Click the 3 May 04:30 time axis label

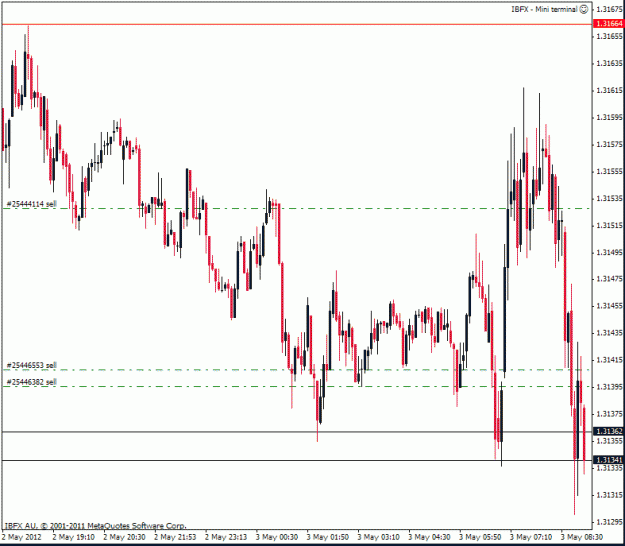(429, 537)
